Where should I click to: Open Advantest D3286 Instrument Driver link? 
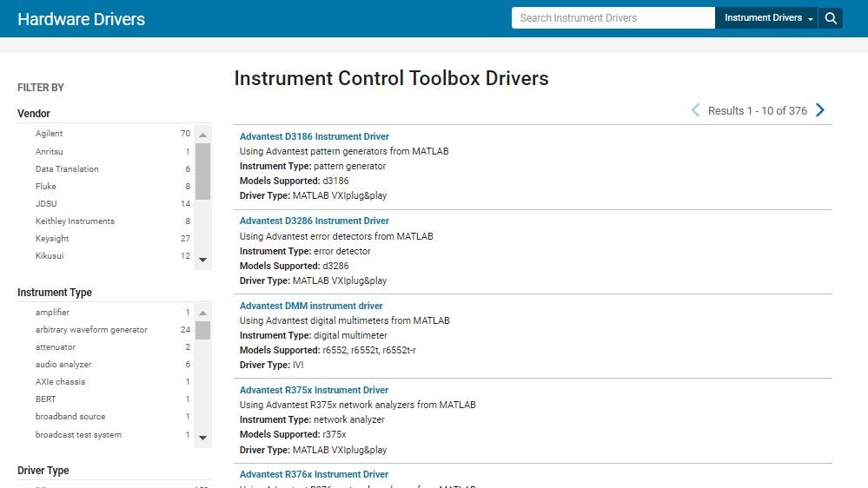coord(314,221)
